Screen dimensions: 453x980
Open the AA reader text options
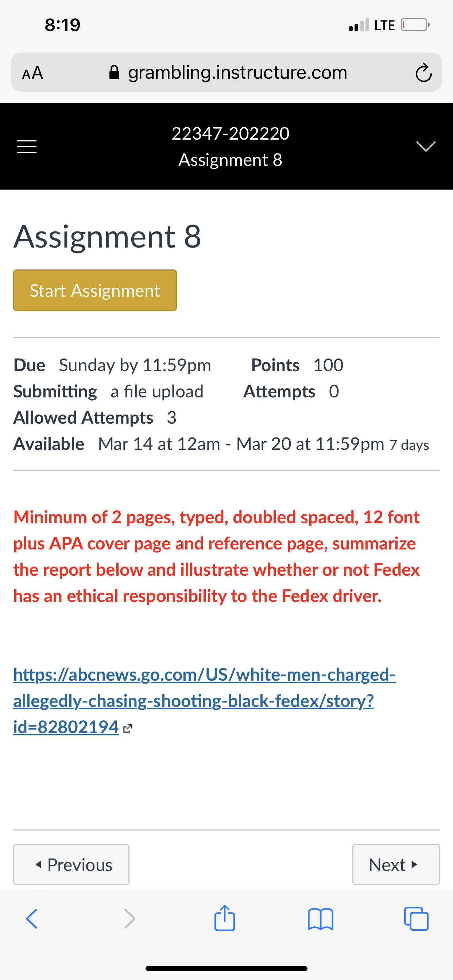click(x=33, y=73)
